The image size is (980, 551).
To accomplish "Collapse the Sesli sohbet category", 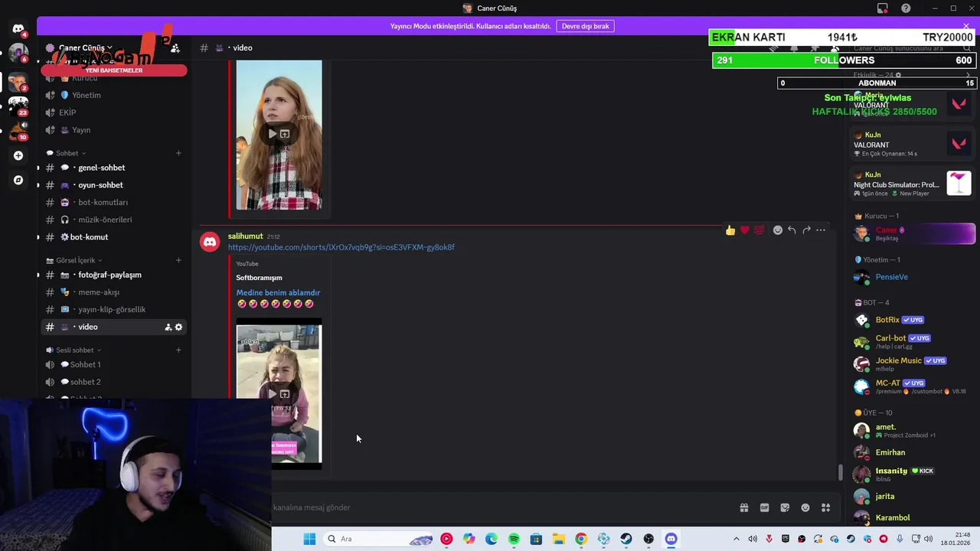I will (74, 350).
